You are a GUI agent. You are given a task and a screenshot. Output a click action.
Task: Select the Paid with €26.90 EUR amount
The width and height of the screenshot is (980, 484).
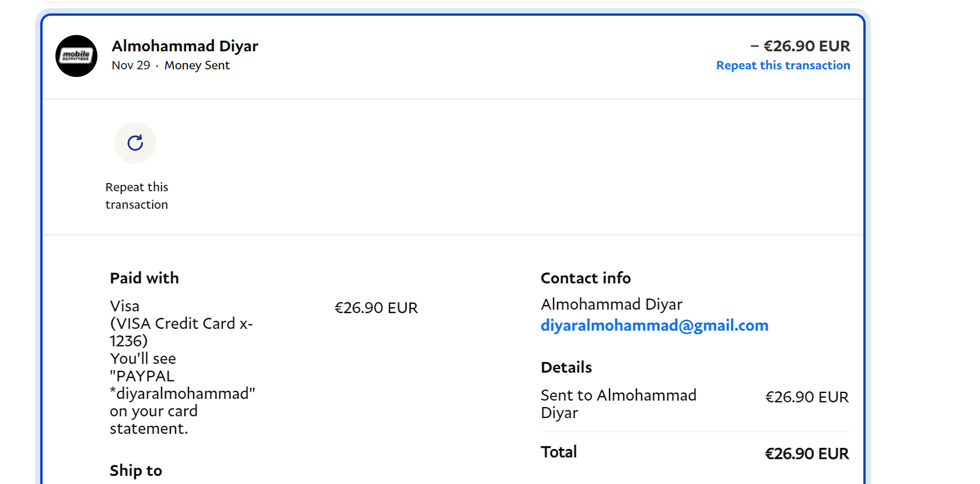[376, 308]
